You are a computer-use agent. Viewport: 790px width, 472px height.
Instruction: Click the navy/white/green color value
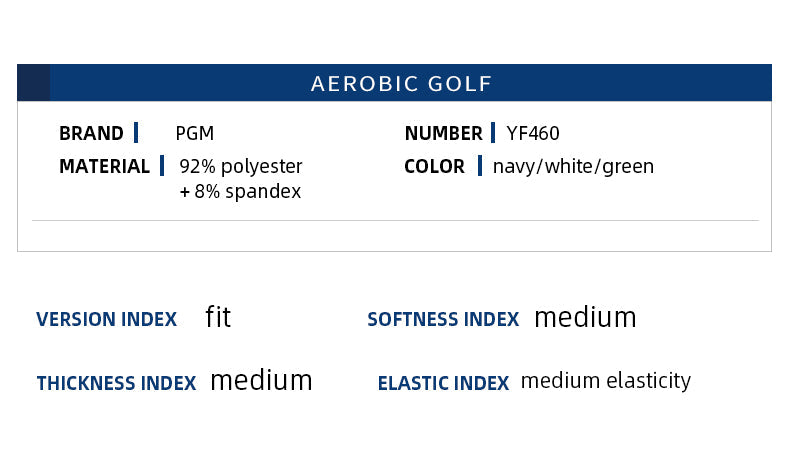click(573, 166)
